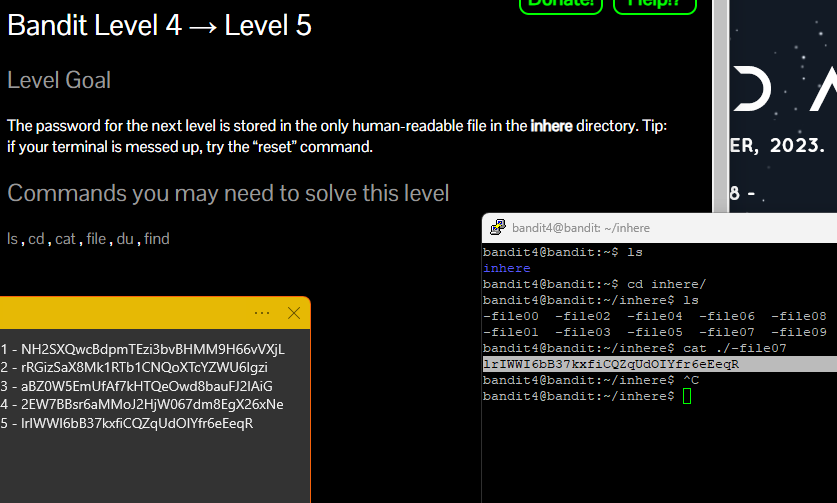Image resolution: width=837 pixels, height=503 pixels.
Task: Click the green cursor at terminal prompt
Action: click(686, 396)
